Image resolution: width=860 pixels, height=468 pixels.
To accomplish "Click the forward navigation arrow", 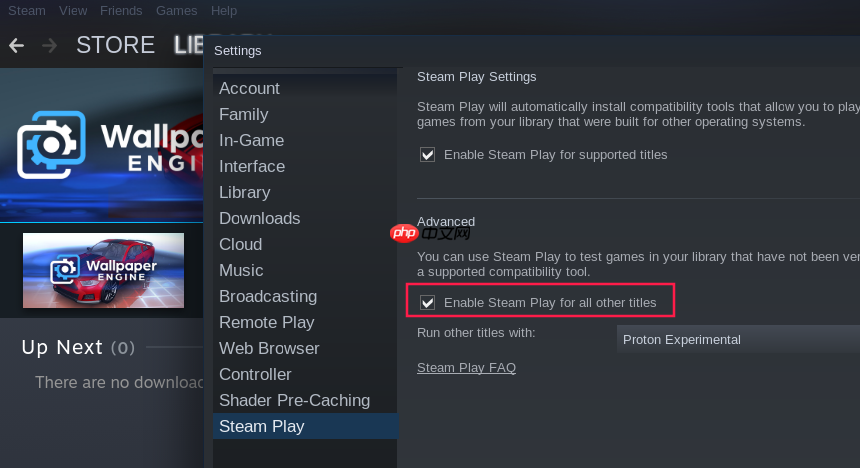I will [50, 45].
